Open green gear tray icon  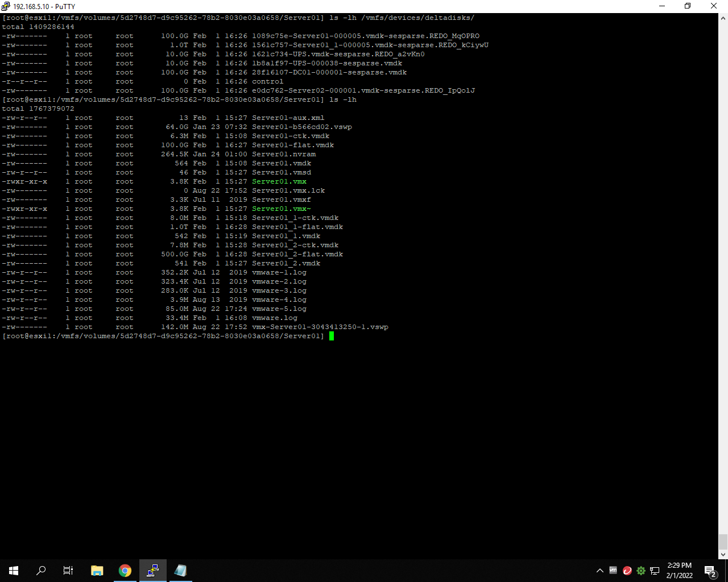pyautogui.click(x=641, y=571)
